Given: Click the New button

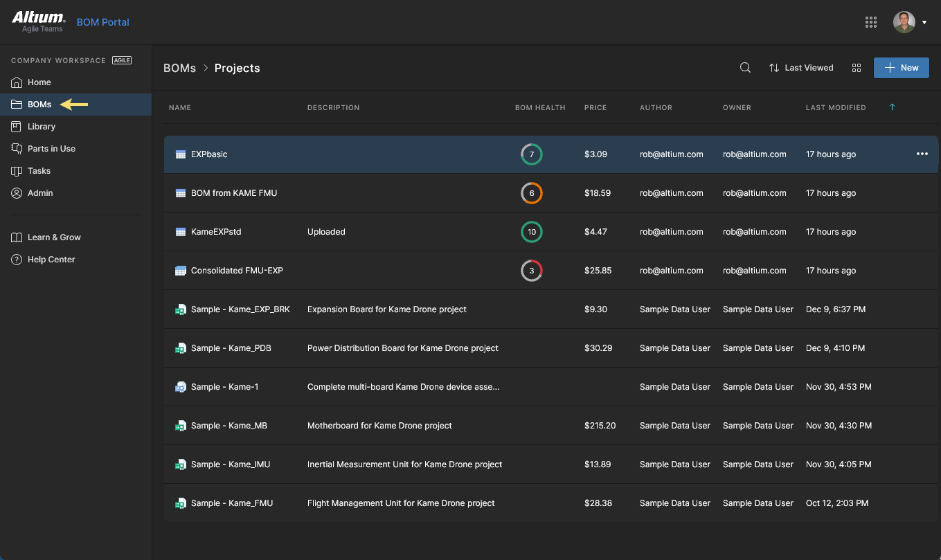Looking at the screenshot, I should click(x=901, y=68).
